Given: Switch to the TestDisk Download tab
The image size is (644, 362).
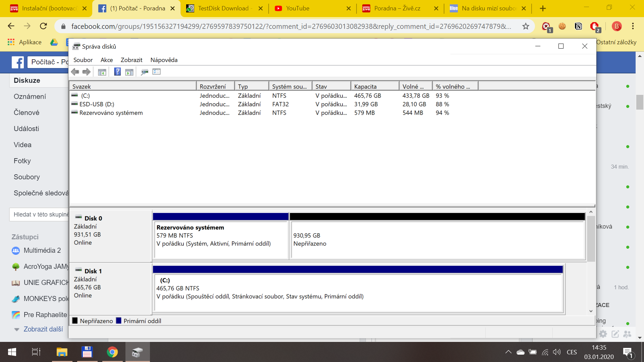Looking at the screenshot, I should point(223,8).
